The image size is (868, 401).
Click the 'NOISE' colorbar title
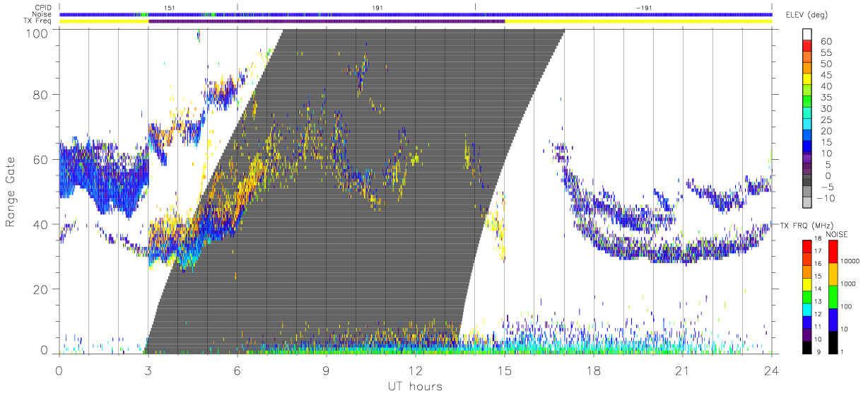click(x=838, y=234)
